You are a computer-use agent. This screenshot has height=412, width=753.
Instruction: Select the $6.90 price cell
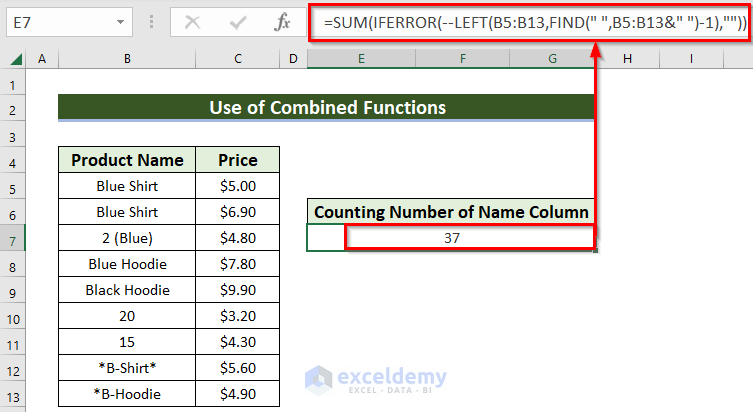point(238,212)
